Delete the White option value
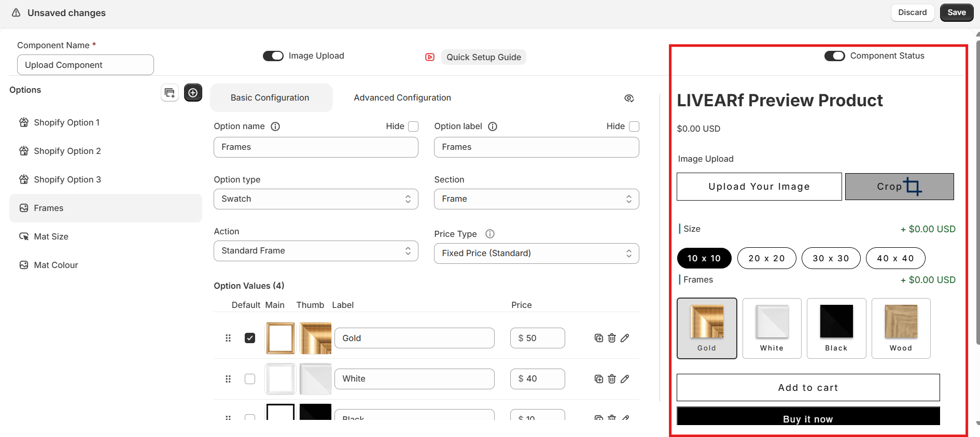This screenshot has height=437, width=980. tap(612, 379)
